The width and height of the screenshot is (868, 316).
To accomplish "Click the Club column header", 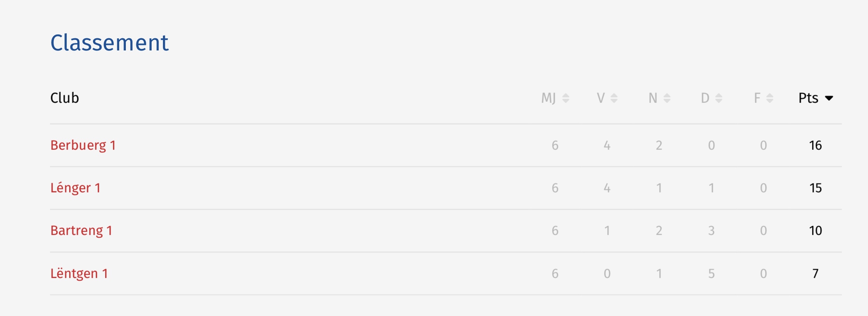I will (64, 98).
